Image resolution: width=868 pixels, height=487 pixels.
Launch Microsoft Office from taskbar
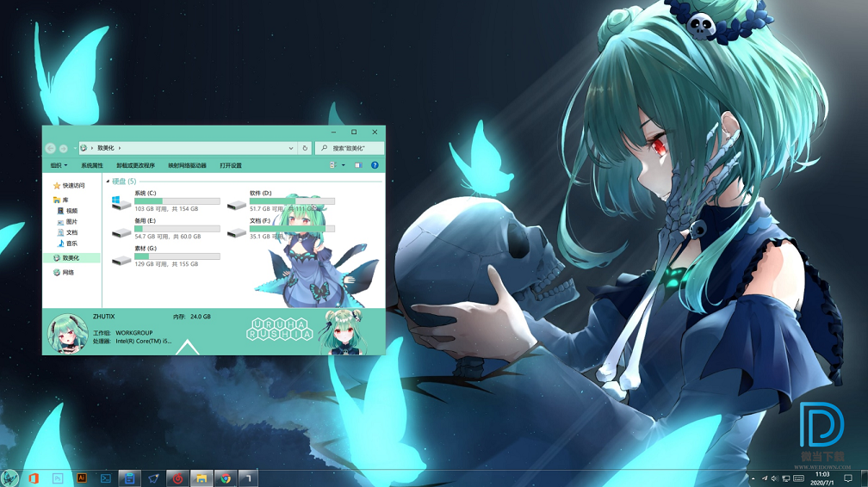34,478
